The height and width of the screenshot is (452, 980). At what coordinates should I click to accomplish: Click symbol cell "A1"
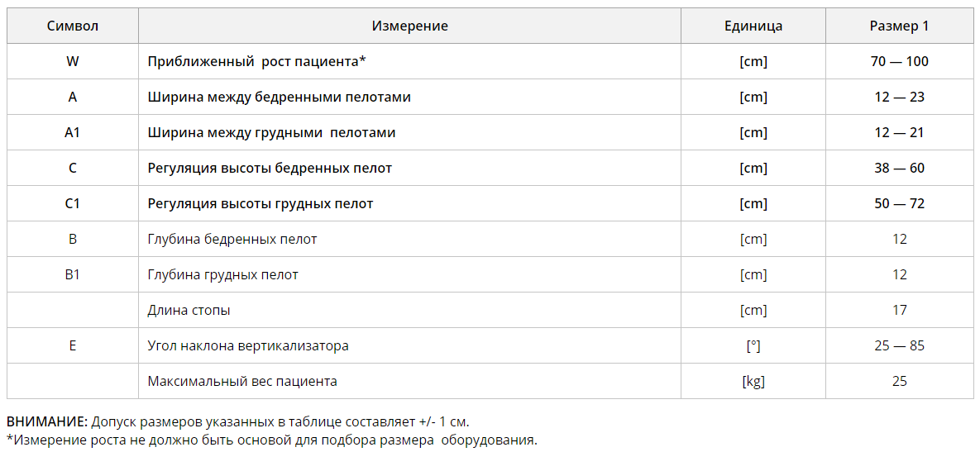click(73, 132)
